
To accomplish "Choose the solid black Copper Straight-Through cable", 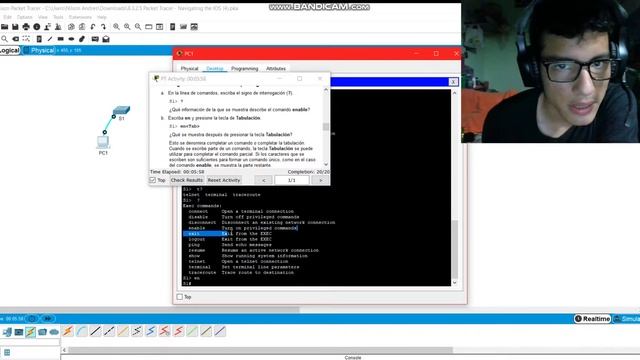I will (96, 331).
